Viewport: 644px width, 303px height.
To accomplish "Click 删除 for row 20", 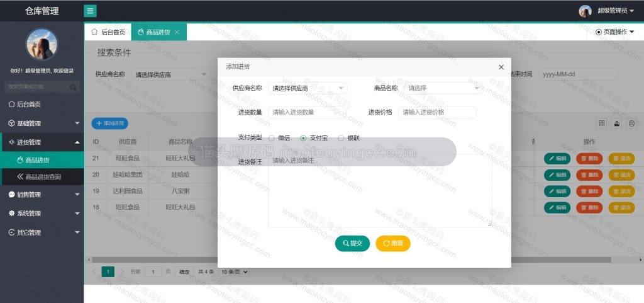I will tap(589, 174).
